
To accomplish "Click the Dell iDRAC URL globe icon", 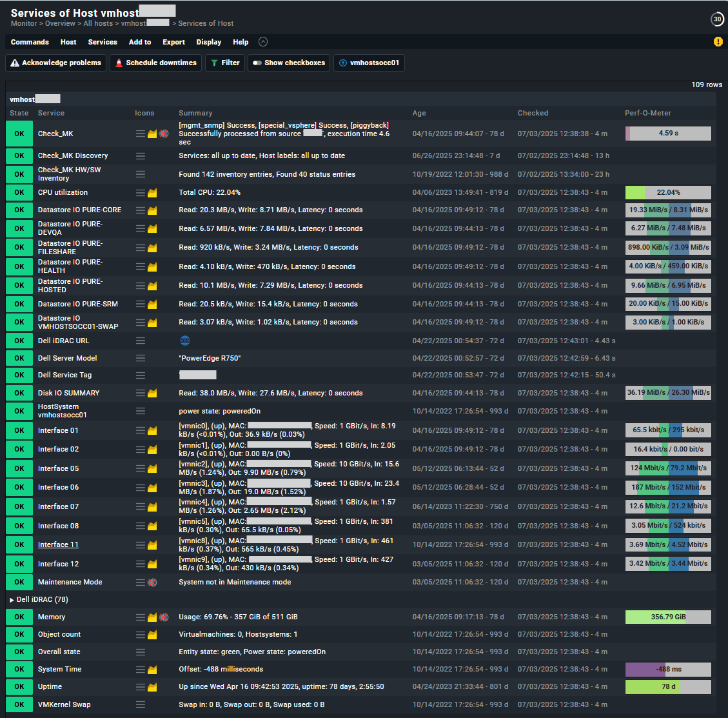I will [185, 341].
